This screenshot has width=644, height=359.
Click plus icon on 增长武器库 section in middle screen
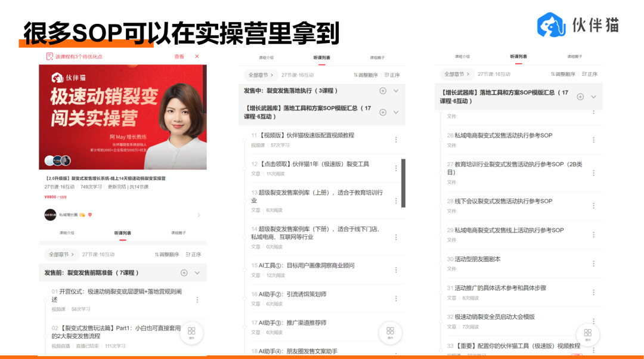click(383, 112)
